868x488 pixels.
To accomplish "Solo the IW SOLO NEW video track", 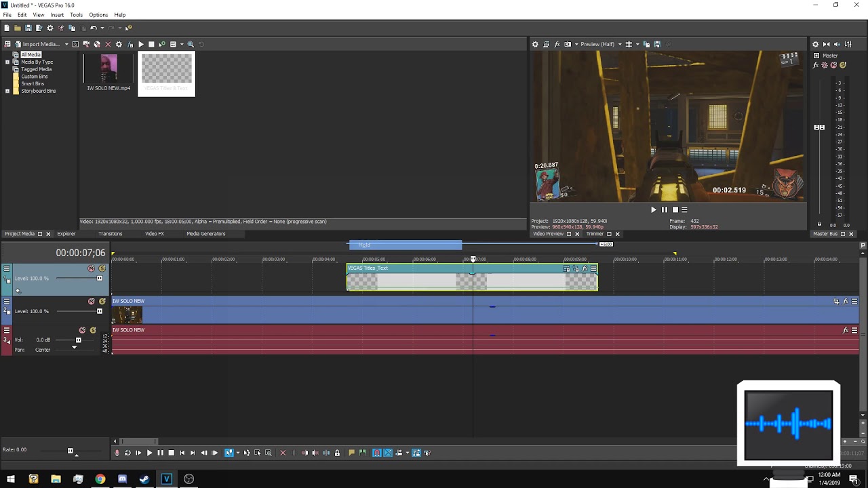I will 102,301.
